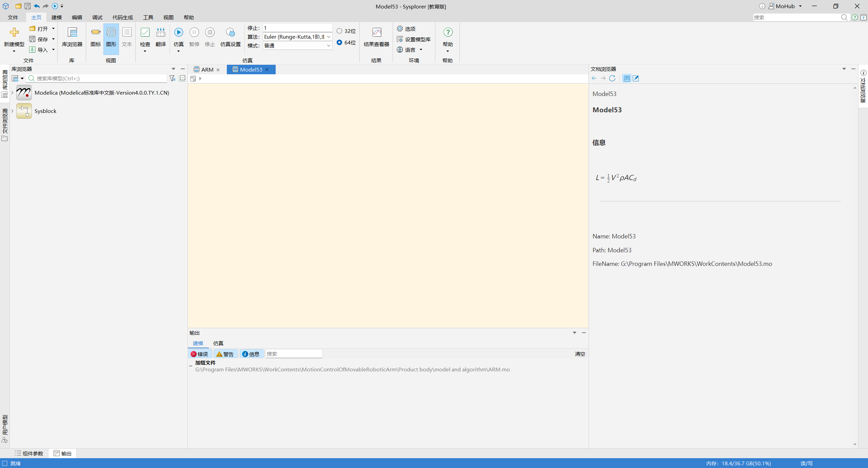This screenshot has width=868, height=468.
Task: Click the 新建模型 (new model) plus icon
Action: click(14, 32)
